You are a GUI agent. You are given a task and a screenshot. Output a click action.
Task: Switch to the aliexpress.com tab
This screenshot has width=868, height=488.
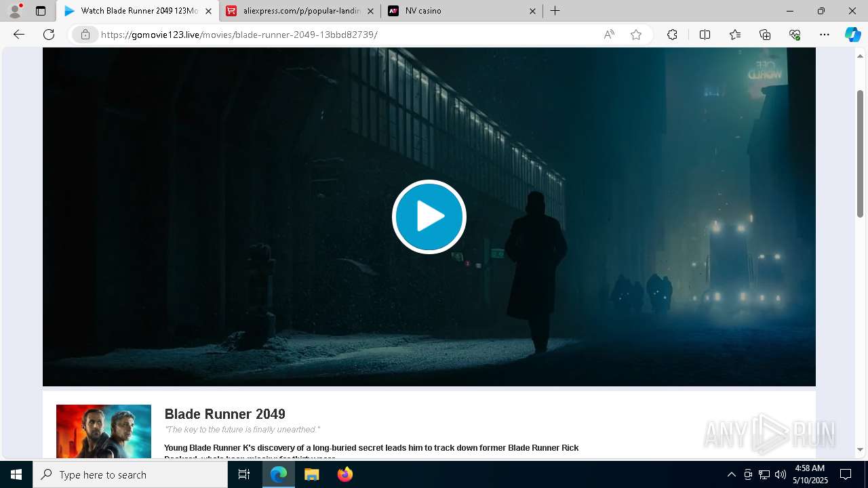click(300, 11)
